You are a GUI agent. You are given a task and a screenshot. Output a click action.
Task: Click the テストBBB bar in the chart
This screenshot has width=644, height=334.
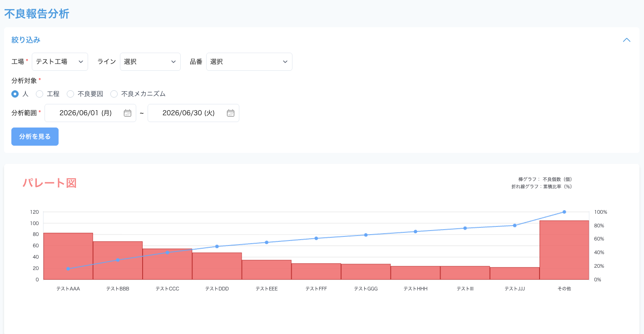click(x=118, y=260)
